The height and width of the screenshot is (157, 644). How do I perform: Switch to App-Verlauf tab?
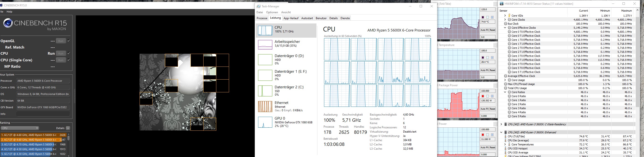pos(291,18)
